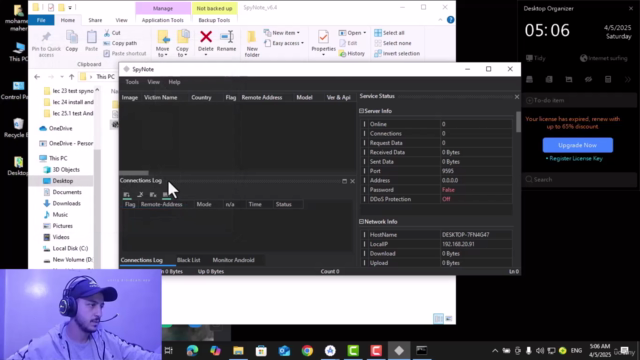Click the Status column in Connections Log
Image resolution: width=640 pixels, height=360 pixels.
coord(284,204)
